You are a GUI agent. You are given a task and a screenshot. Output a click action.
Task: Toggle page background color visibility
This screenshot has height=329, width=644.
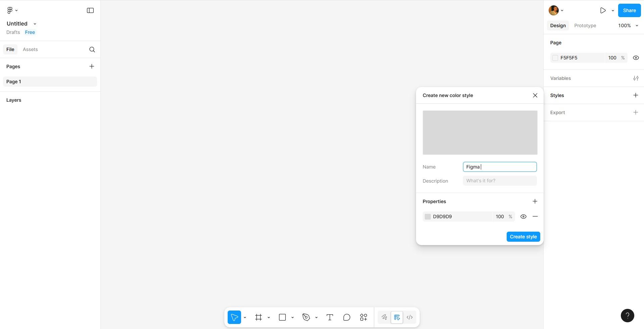[636, 58]
